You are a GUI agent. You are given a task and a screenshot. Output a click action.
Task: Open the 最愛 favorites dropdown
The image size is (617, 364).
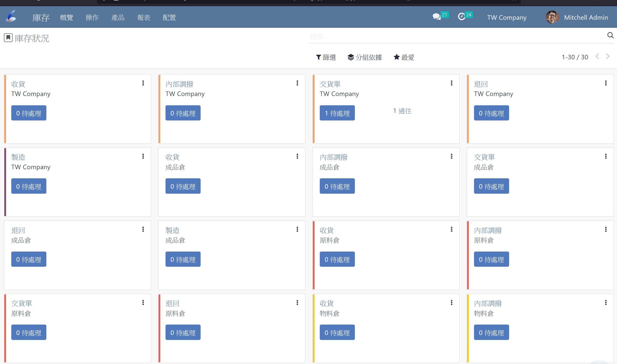coord(404,57)
